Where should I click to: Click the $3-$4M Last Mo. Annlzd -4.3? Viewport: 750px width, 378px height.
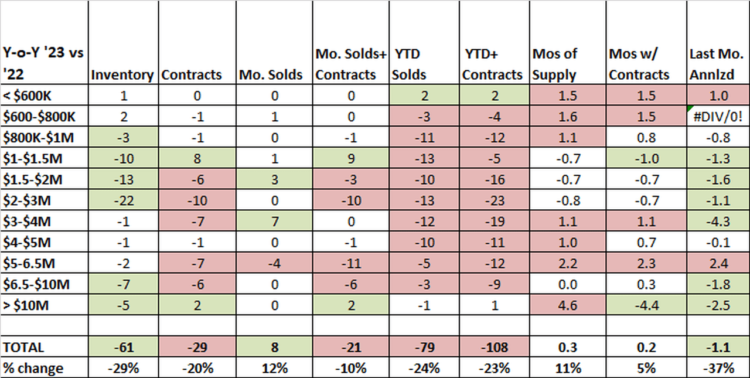coord(717,222)
